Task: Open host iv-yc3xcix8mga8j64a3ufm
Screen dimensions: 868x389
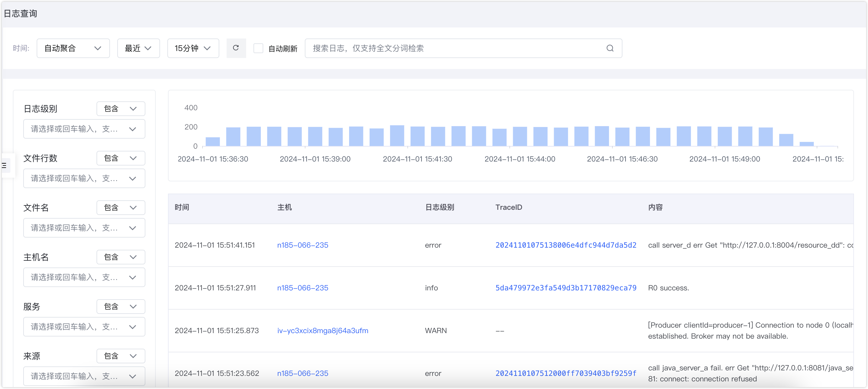Action: tap(323, 331)
